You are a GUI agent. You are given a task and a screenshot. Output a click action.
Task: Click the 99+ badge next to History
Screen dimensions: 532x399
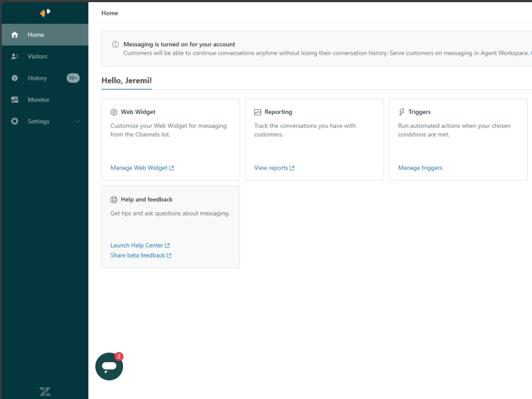(x=73, y=78)
